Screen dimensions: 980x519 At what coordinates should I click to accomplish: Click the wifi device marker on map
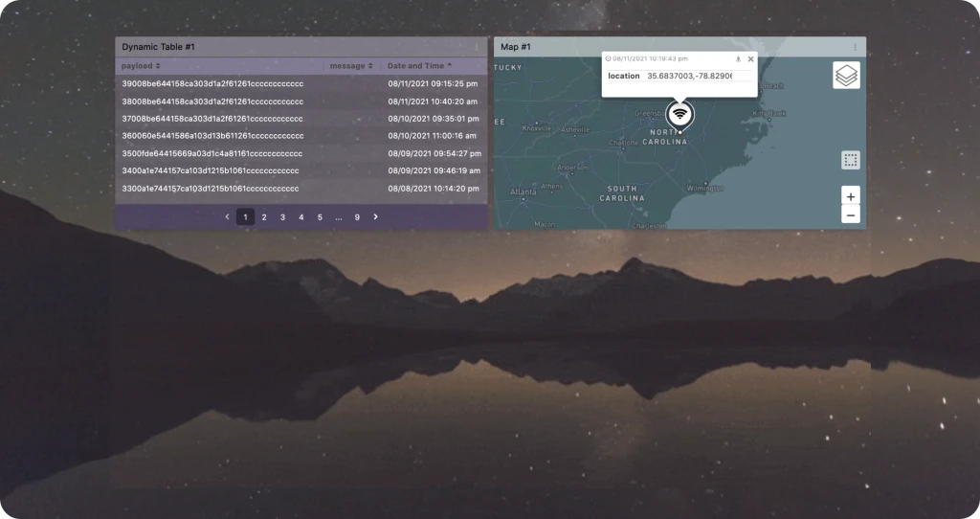[680, 115]
